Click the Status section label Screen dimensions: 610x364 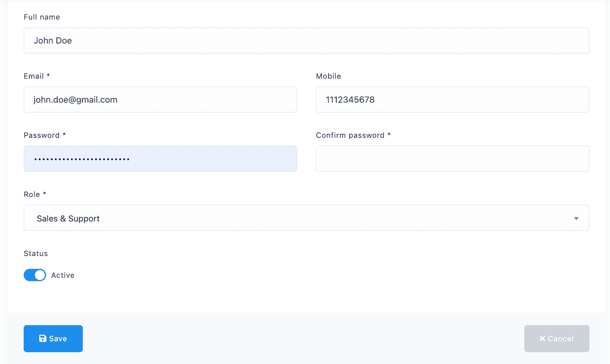(x=36, y=254)
